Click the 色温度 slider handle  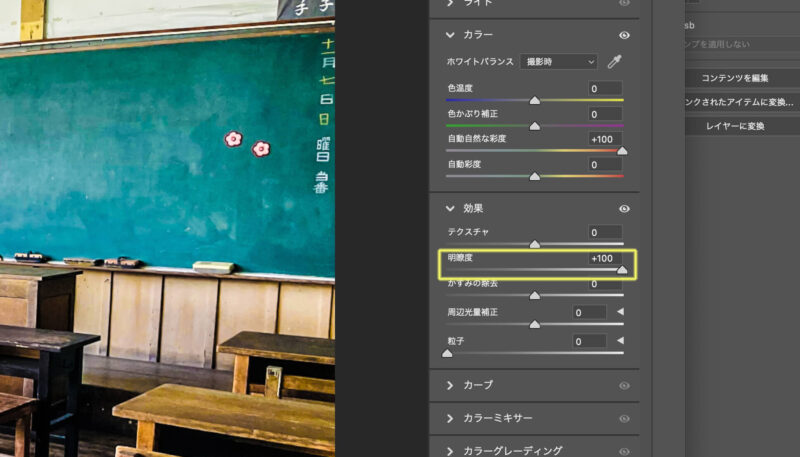click(535, 100)
